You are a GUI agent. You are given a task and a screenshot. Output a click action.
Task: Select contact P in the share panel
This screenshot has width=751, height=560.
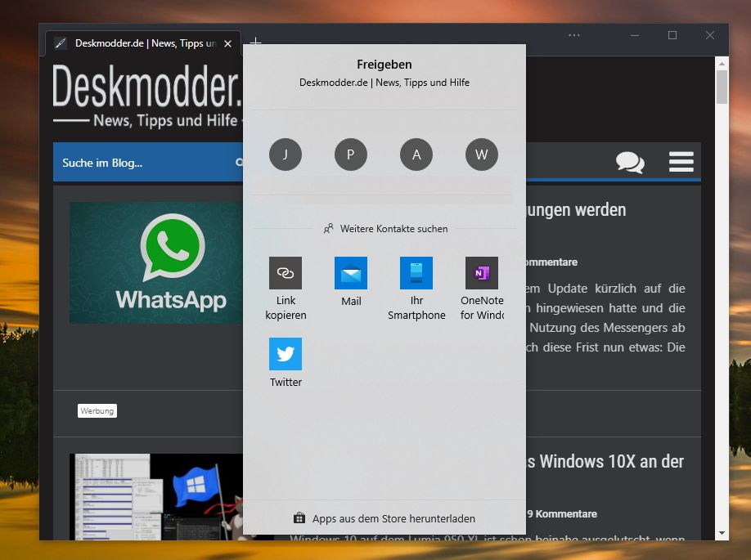pos(351,155)
